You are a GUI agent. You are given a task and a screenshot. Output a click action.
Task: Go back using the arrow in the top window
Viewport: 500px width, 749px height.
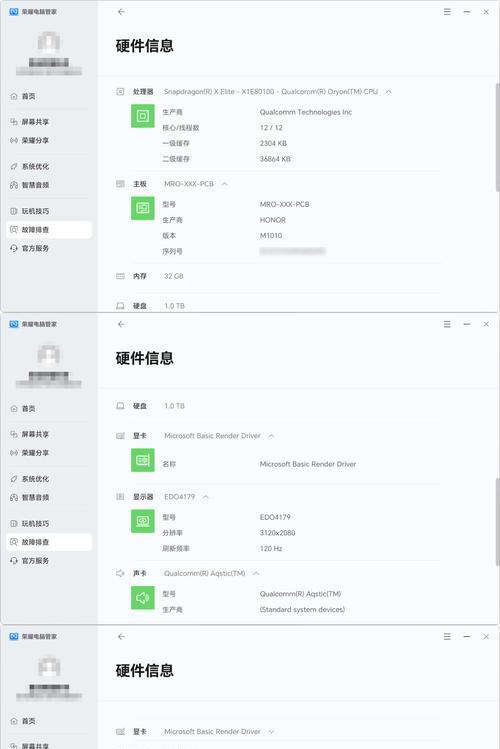[121, 12]
